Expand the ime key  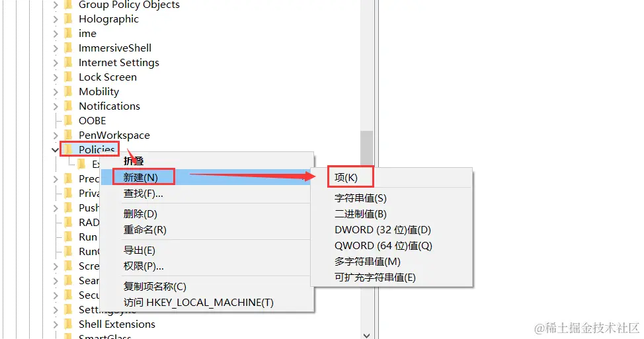pyautogui.click(x=56, y=34)
